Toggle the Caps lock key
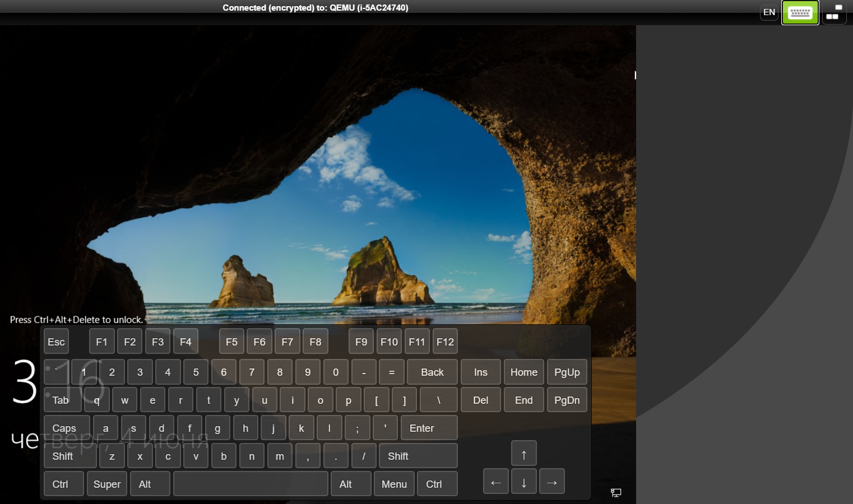 67,428
